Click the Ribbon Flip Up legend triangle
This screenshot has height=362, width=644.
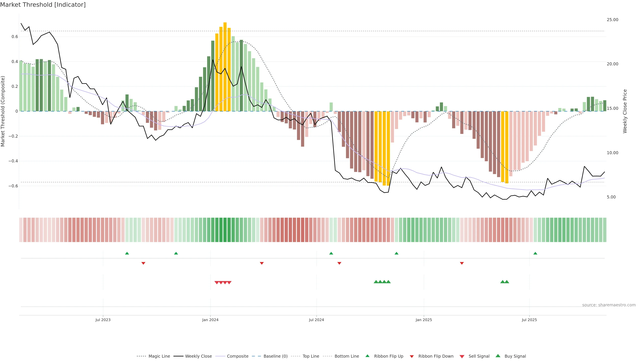[367, 356]
